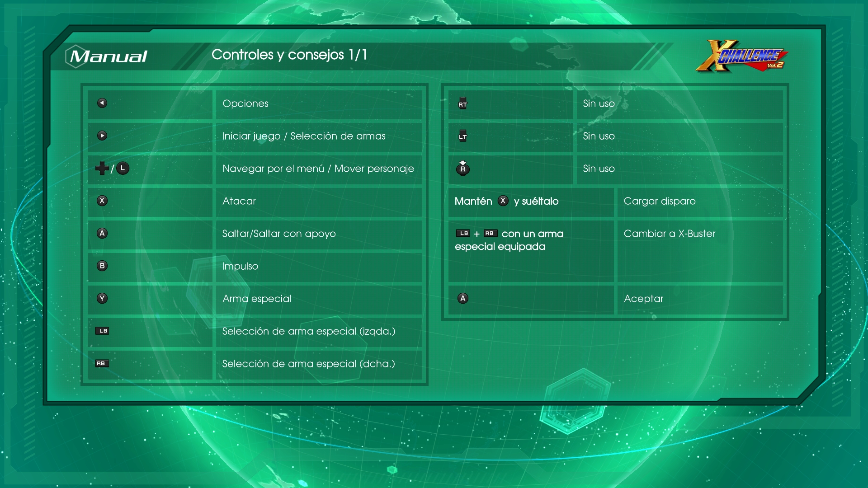The height and width of the screenshot is (488, 868).
Task: Click the RB bumper icon in left table
Action: pyautogui.click(x=102, y=363)
